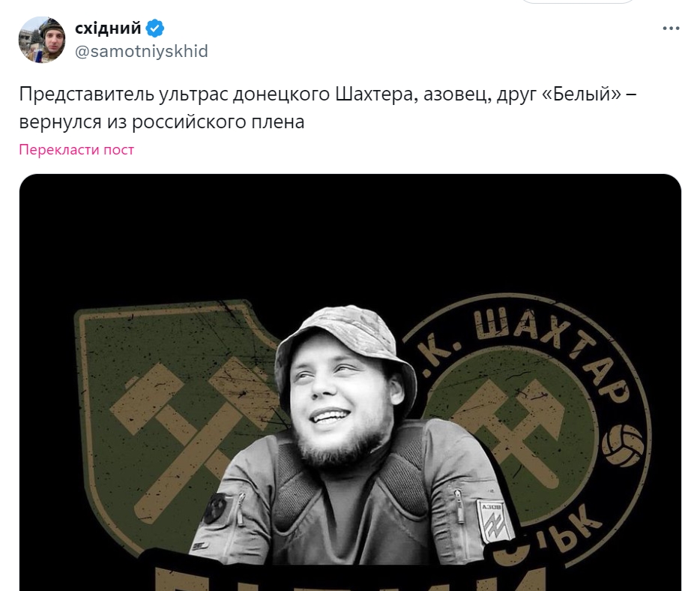The width and height of the screenshot is (700, 591).
Task: Translate post via Перекласти пост
Action: pos(76,150)
